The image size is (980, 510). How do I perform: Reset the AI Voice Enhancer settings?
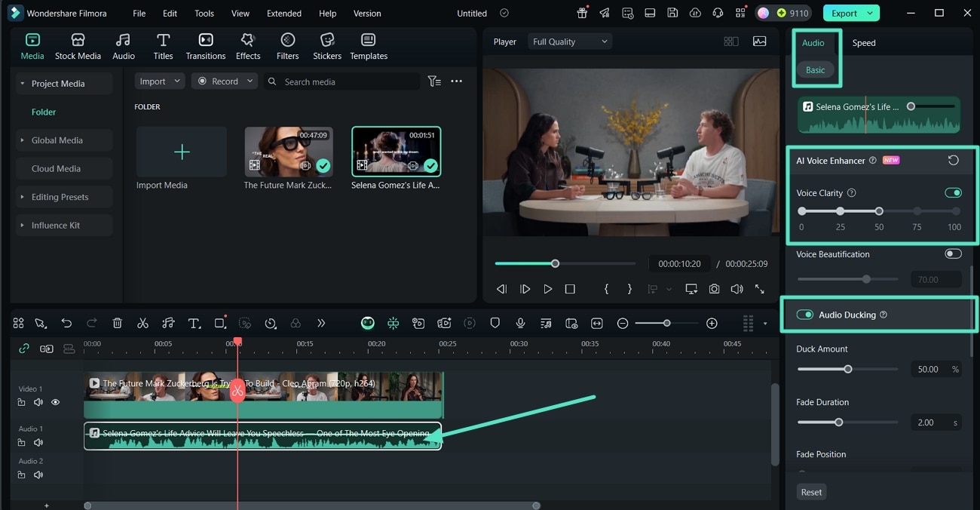(954, 160)
